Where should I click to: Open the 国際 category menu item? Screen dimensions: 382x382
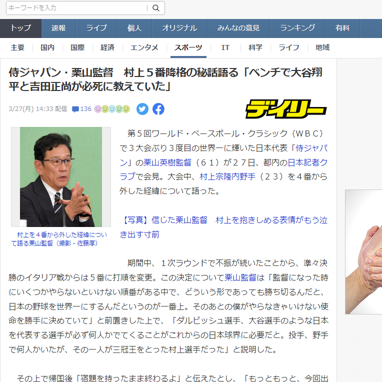tap(78, 48)
